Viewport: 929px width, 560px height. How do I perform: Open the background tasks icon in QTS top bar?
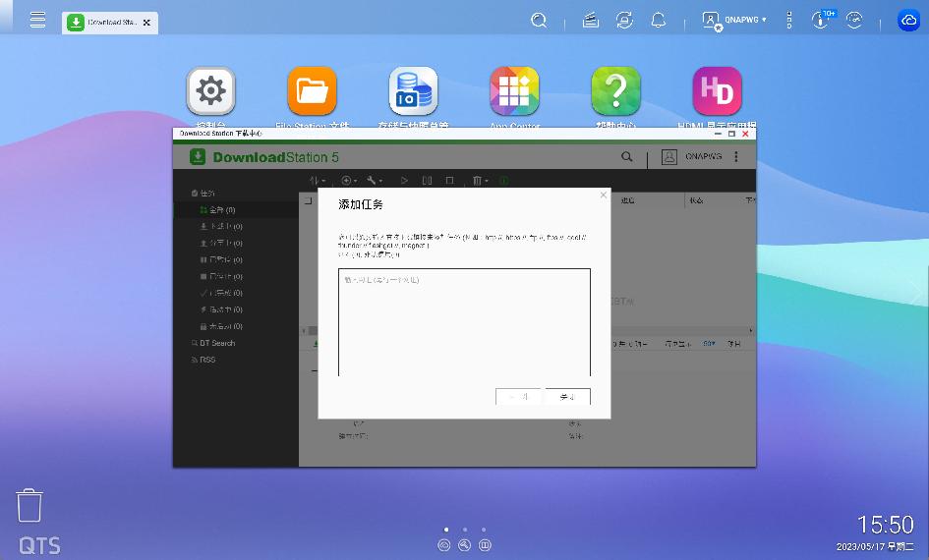click(590, 20)
